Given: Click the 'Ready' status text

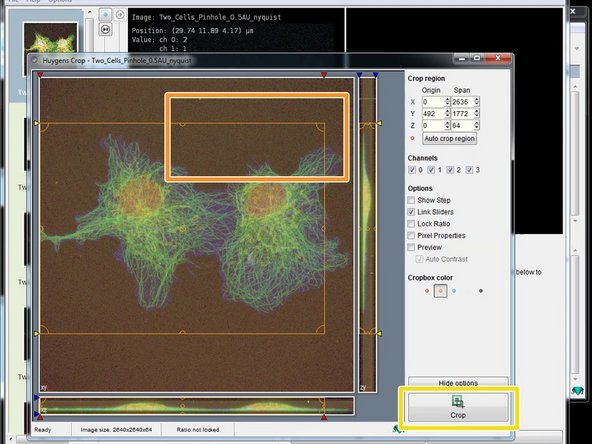Looking at the screenshot, I should tap(42, 430).
